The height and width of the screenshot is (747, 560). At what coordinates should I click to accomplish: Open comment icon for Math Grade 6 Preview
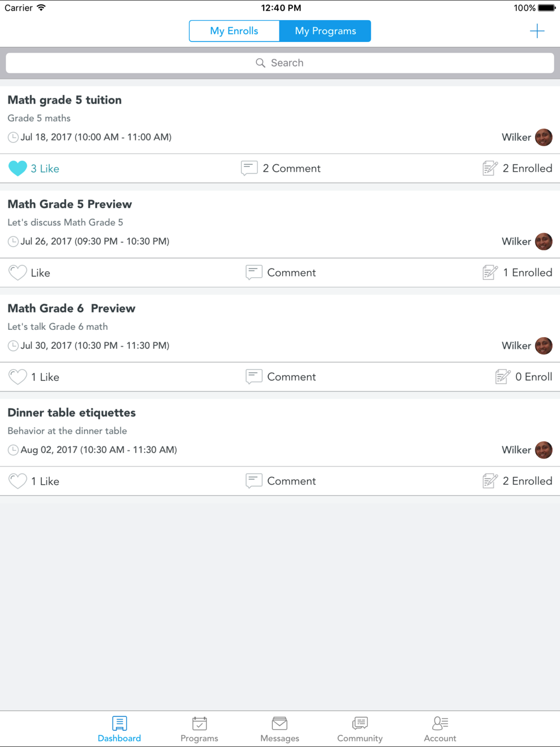254,377
